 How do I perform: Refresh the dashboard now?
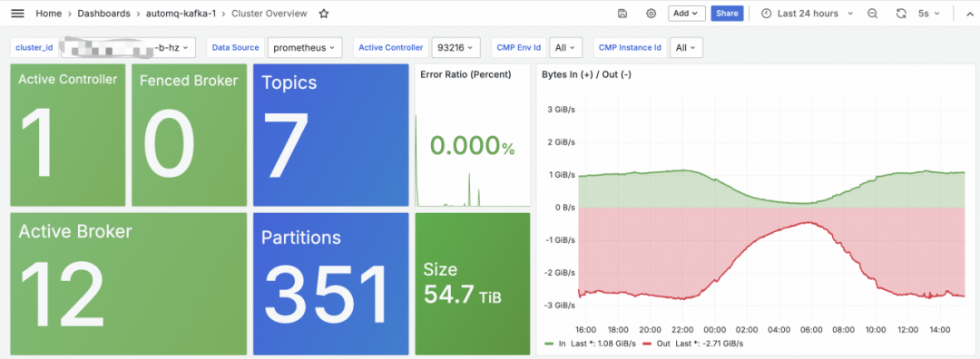[901, 14]
